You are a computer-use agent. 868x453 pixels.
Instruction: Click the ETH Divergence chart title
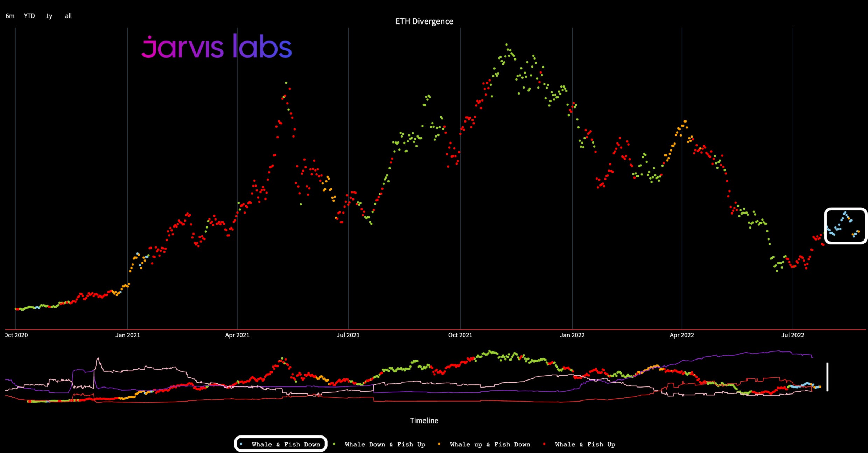coord(424,21)
